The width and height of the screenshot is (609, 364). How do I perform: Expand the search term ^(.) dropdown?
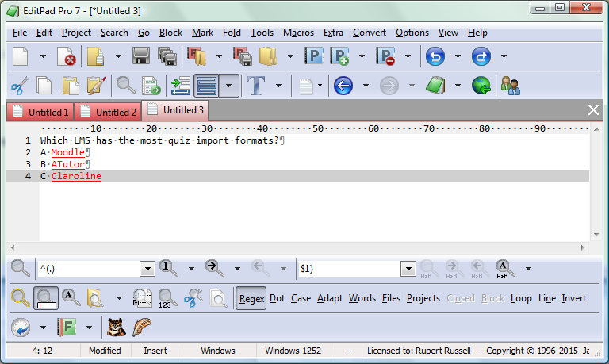147,269
